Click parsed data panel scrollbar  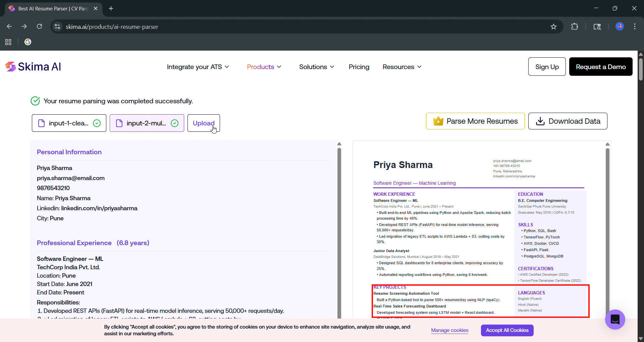[339, 233]
